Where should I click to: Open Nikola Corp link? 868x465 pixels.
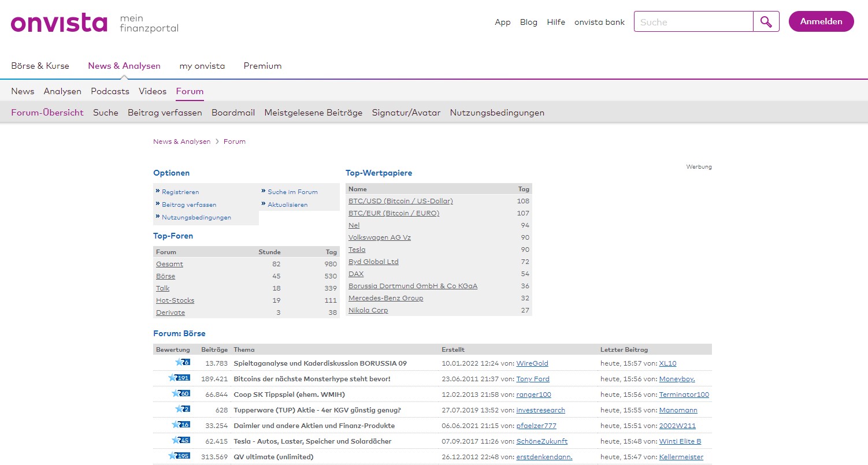click(x=368, y=310)
